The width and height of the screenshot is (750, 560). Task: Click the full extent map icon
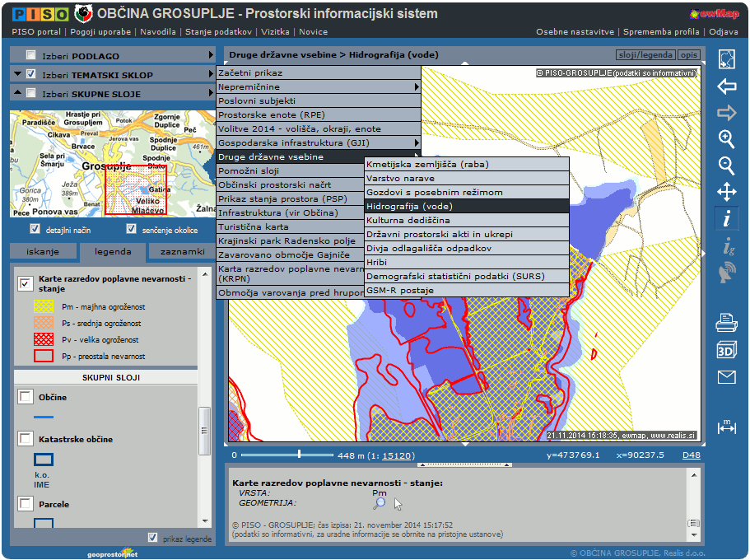click(726, 59)
